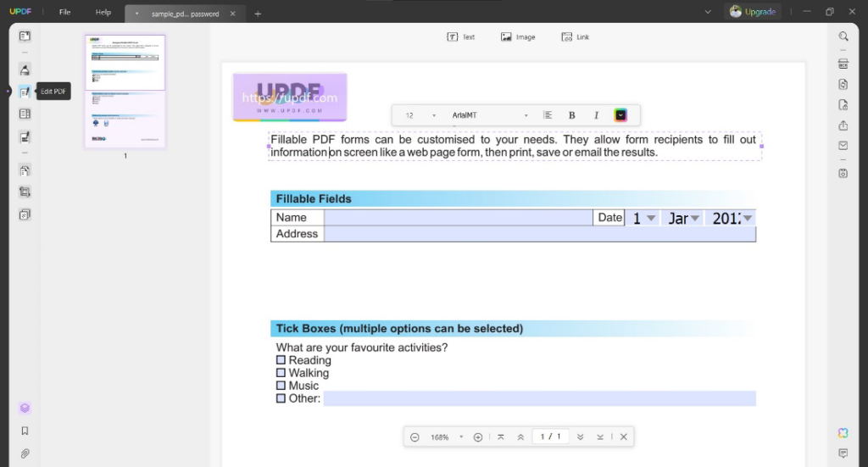Send file by email envelope icon
Image resolution: width=868 pixels, height=467 pixels.
tap(843, 146)
